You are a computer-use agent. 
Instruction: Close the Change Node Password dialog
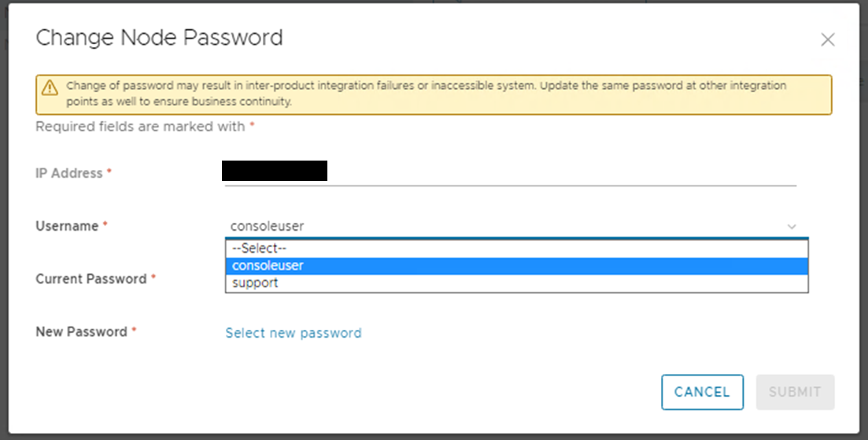[828, 39]
